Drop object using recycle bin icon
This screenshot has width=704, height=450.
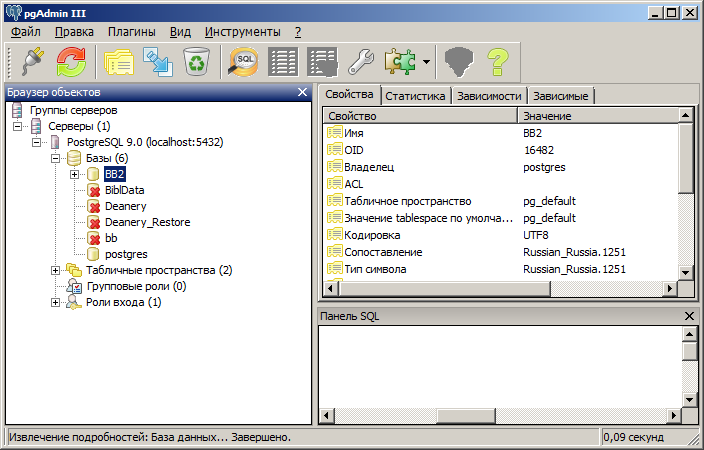[x=197, y=62]
